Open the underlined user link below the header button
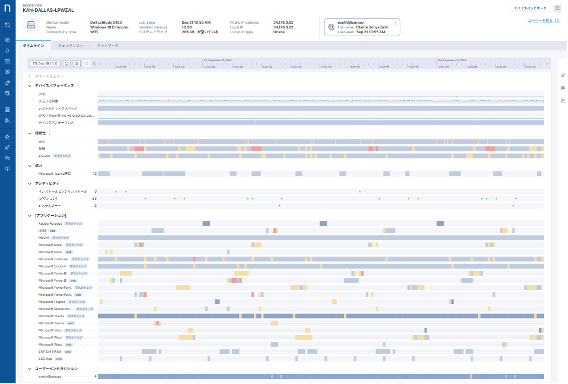Screen dimensions: 568x384 click(544, 21)
